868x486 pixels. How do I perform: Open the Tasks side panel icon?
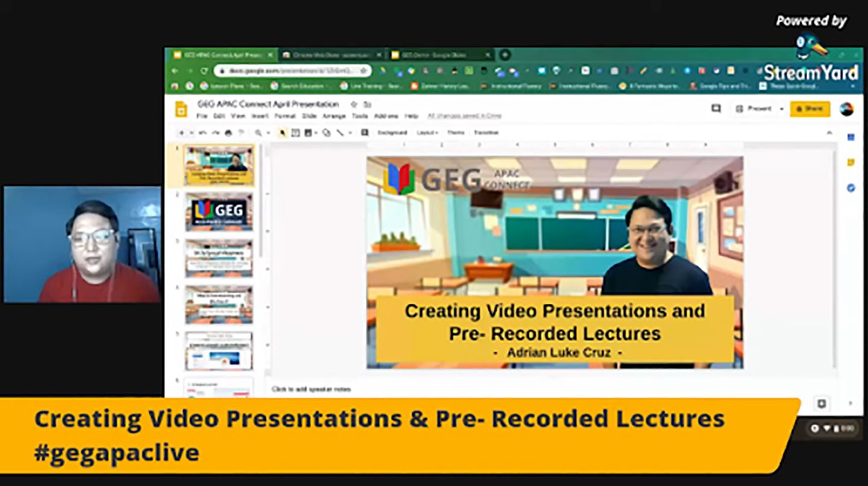point(851,188)
